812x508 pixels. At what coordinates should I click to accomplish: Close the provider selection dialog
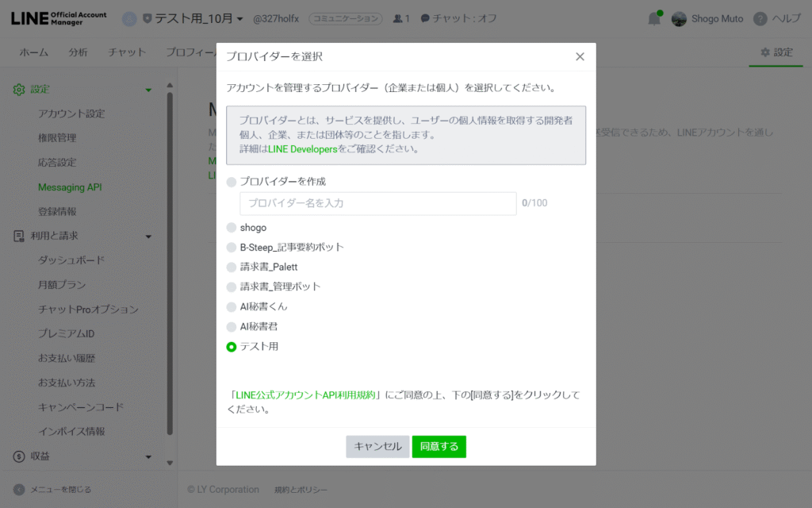(x=580, y=56)
